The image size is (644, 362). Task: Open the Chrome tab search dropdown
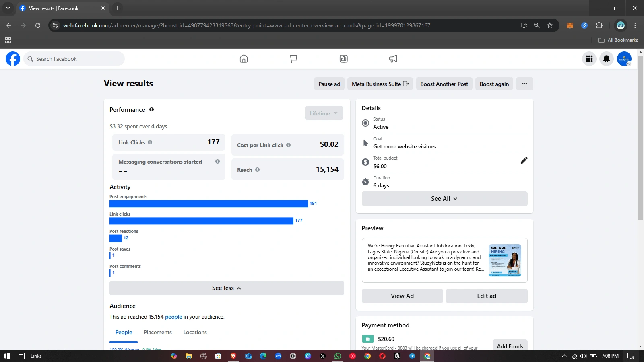click(8, 8)
